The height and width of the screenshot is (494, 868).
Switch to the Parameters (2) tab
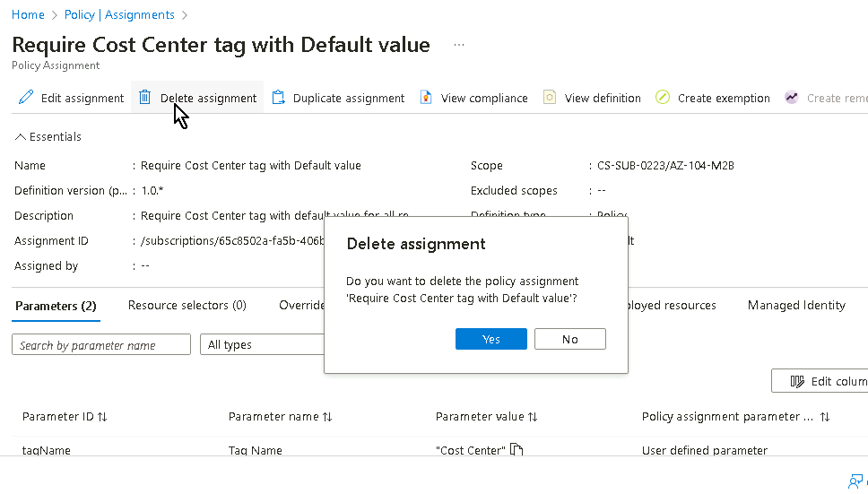coord(56,306)
